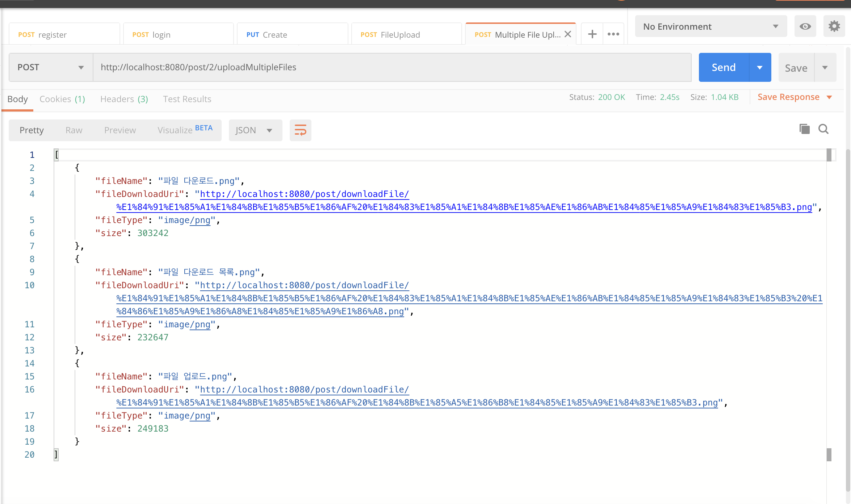Screen dimensions: 851x504
Task: Click the Save Response link
Action: tap(788, 97)
